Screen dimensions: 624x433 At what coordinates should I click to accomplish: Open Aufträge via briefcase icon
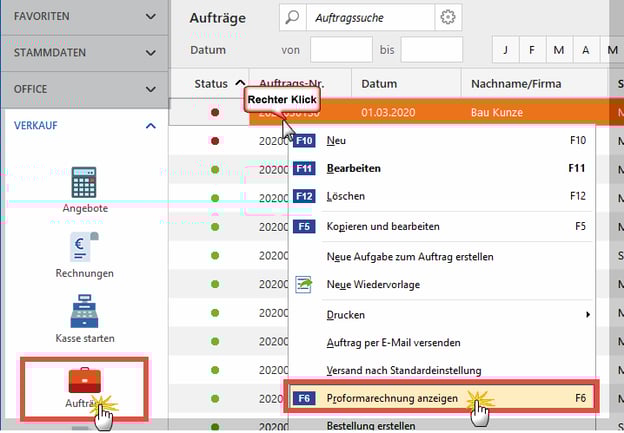84,382
